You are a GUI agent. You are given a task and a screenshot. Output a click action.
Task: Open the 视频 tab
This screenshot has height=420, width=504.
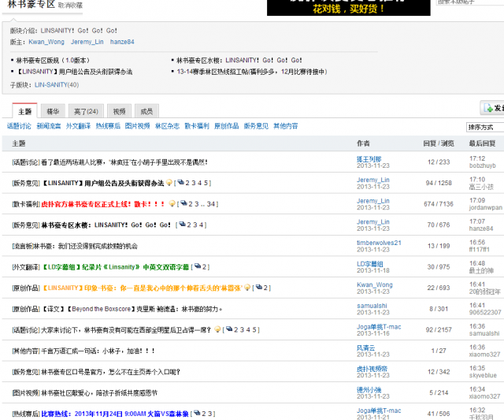point(119,111)
